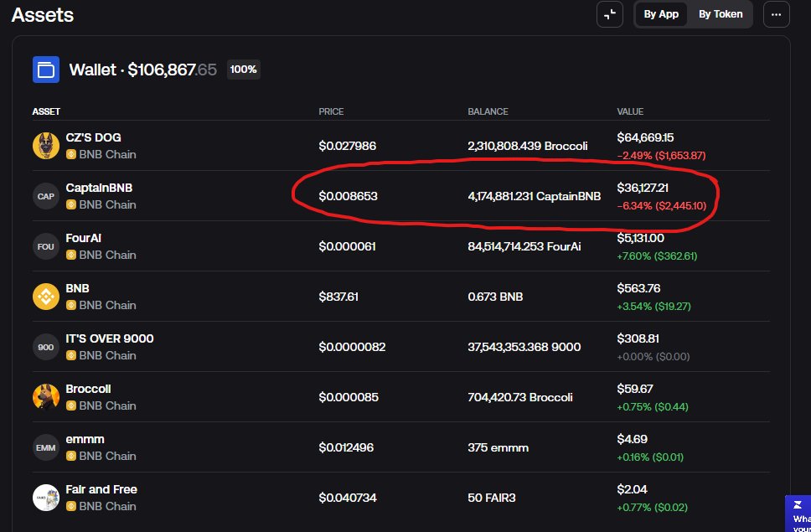
Task: Switch to the By App view
Action: [x=661, y=14]
